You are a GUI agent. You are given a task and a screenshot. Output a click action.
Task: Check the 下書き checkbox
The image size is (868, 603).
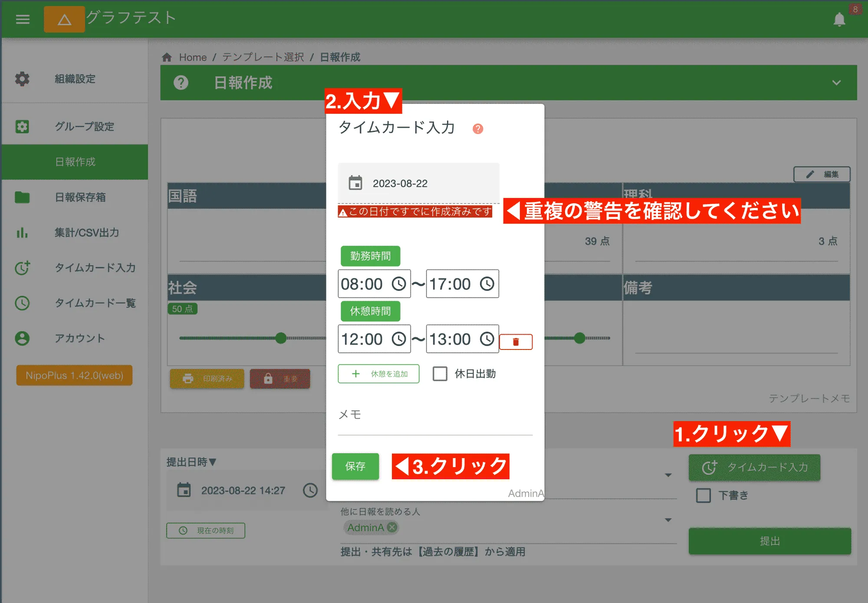(703, 495)
